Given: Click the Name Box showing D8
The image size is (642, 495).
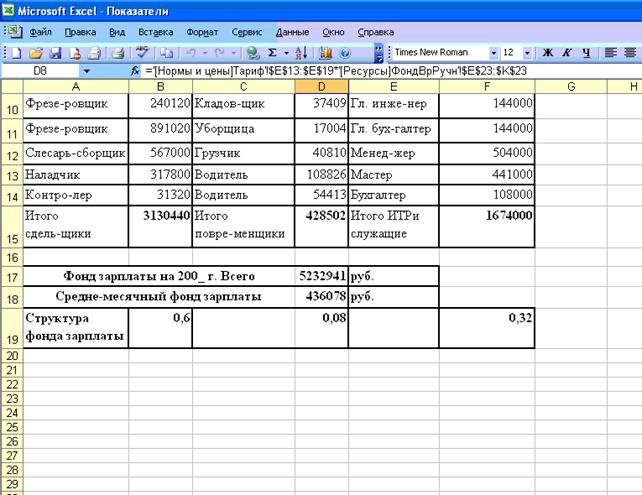Looking at the screenshot, I should point(40,71).
